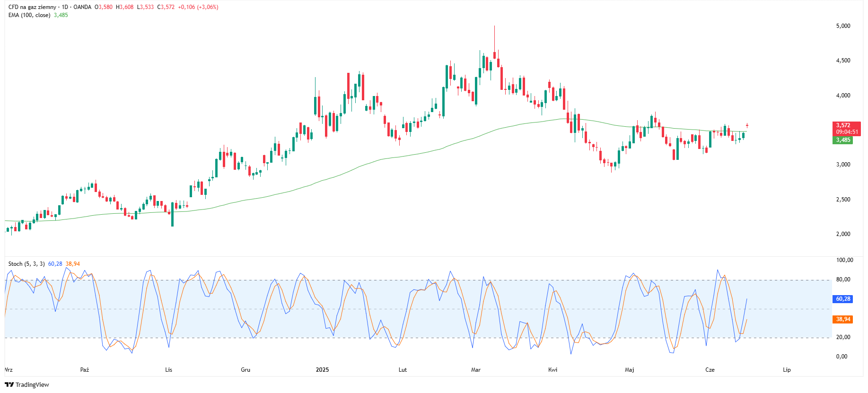Click the 100,00 stochastic axis label
This screenshot has height=393, width=868.
pos(845,260)
